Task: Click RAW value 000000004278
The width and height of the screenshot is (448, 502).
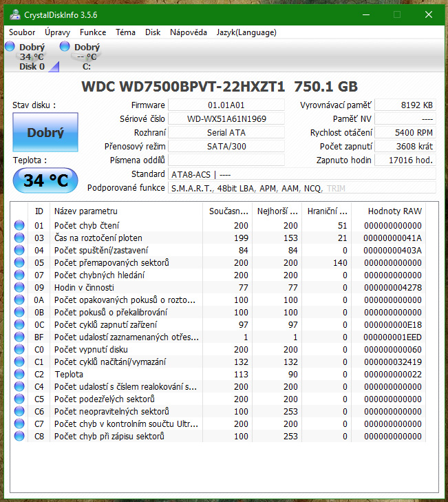Action: 393,288
